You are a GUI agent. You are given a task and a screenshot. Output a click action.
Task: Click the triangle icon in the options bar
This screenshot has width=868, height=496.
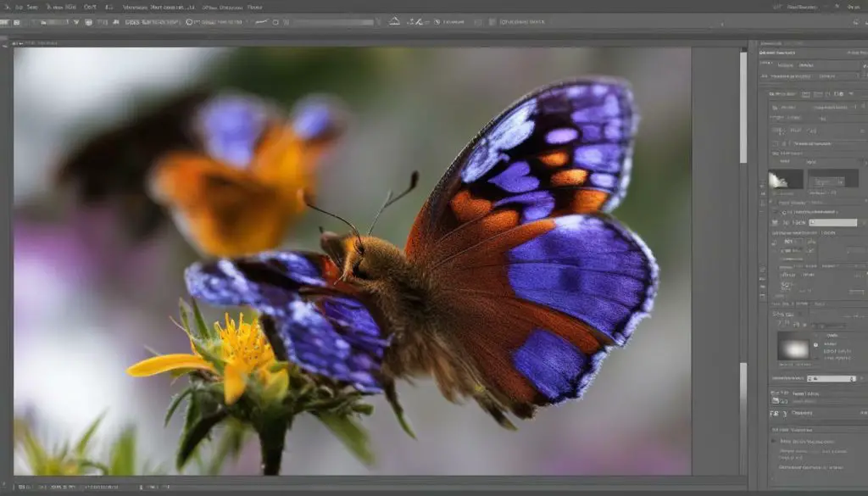coord(394,21)
